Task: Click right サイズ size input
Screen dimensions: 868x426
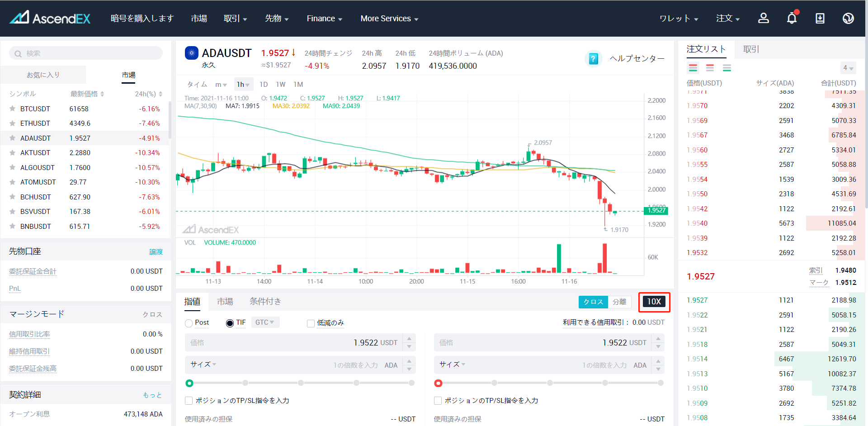Action: tap(543, 365)
